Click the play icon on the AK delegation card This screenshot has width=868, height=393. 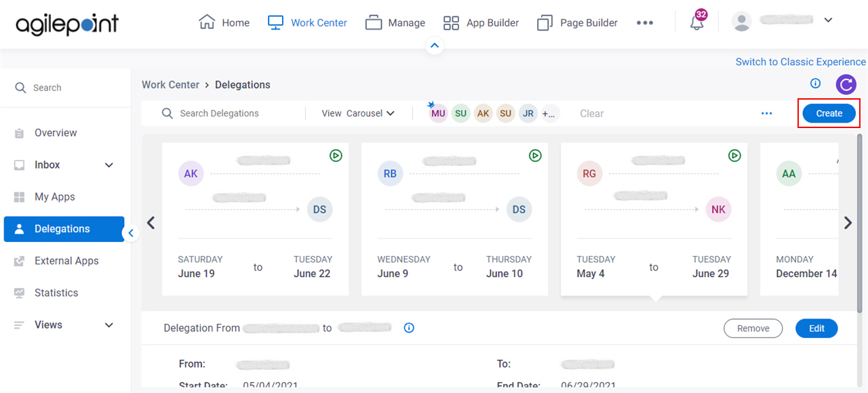pos(336,155)
